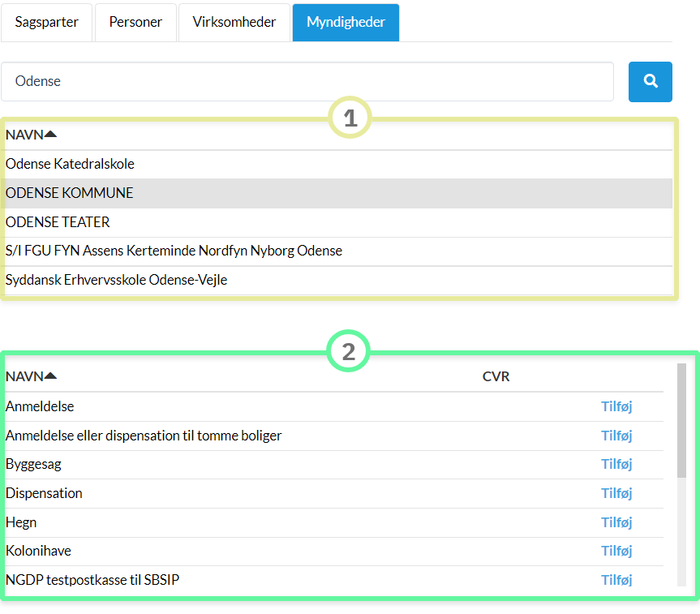This screenshot has width=700, height=614.
Task: Add Hegn with the Tilføj link
Action: coord(616,522)
